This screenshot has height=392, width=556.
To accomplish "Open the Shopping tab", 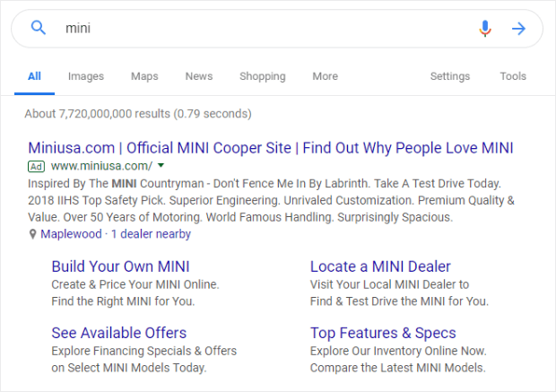I will click(x=263, y=76).
